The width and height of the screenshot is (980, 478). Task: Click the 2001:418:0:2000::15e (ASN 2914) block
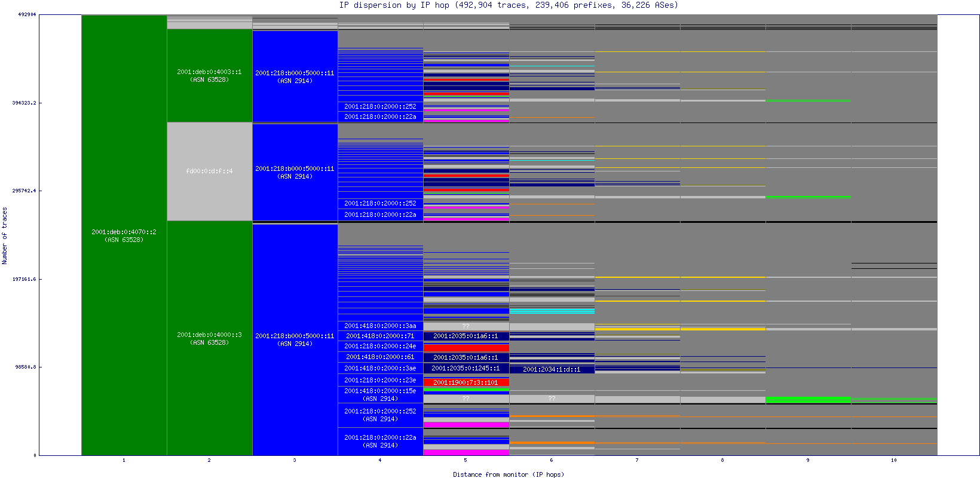[380, 395]
